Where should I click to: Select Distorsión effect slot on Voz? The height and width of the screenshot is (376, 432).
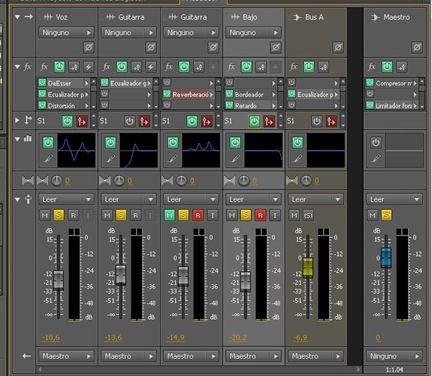click(x=64, y=105)
